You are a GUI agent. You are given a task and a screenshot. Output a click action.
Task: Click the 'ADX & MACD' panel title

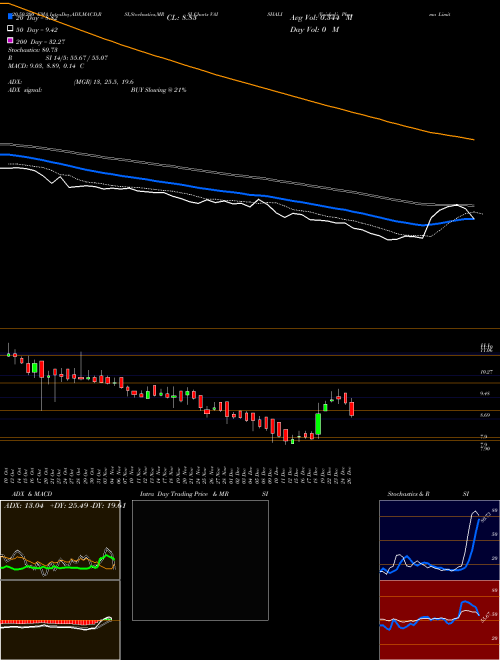pos(32,494)
